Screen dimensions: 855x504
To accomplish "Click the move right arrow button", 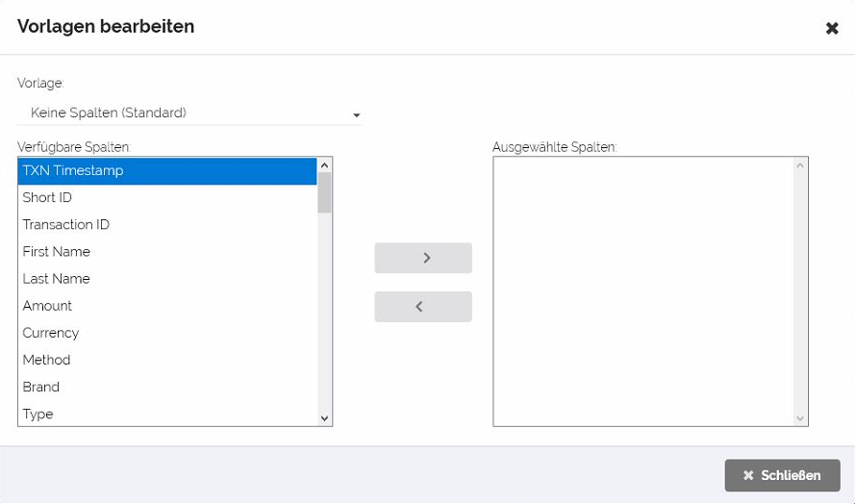I will tap(423, 258).
